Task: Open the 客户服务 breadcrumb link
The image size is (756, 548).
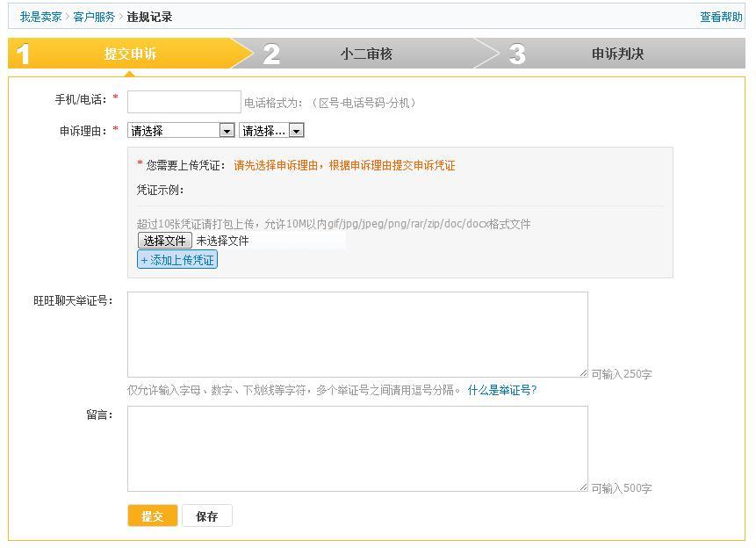Action: tap(94, 17)
